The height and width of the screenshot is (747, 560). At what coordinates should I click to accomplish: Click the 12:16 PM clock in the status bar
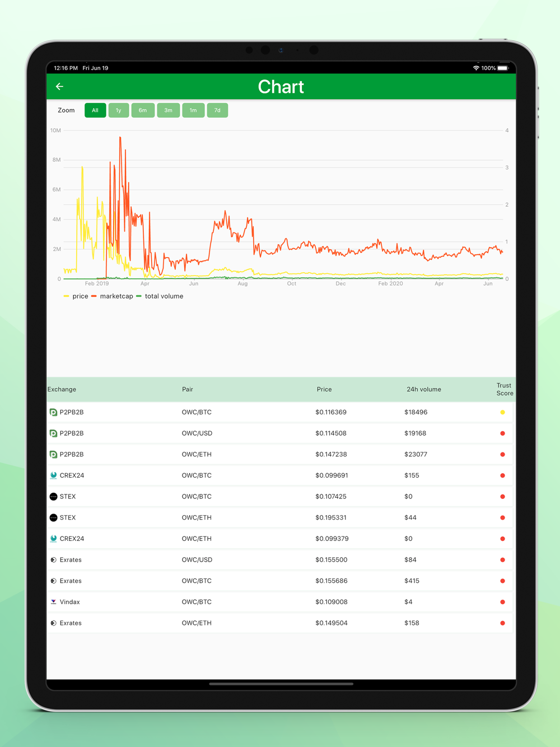coord(66,68)
